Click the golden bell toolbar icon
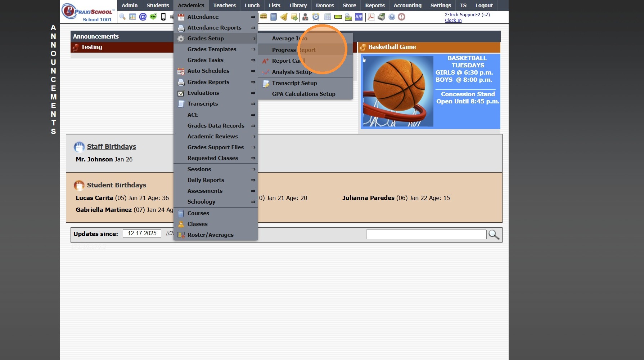 [x=284, y=17]
